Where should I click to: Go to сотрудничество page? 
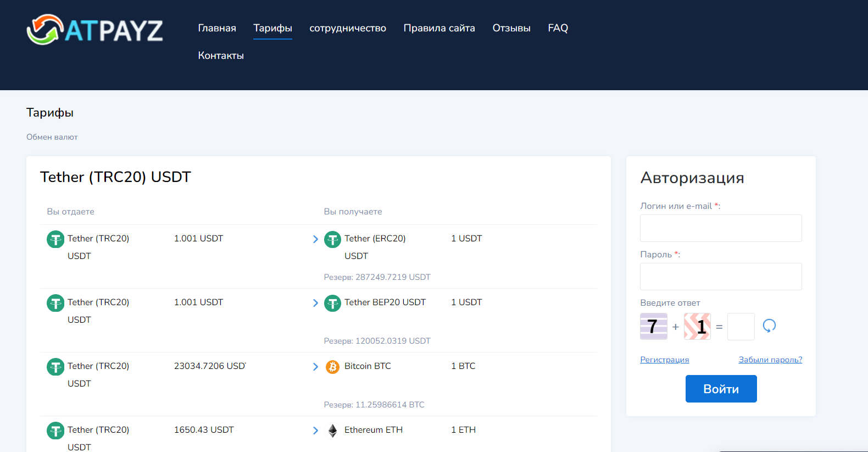pyautogui.click(x=348, y=28)
